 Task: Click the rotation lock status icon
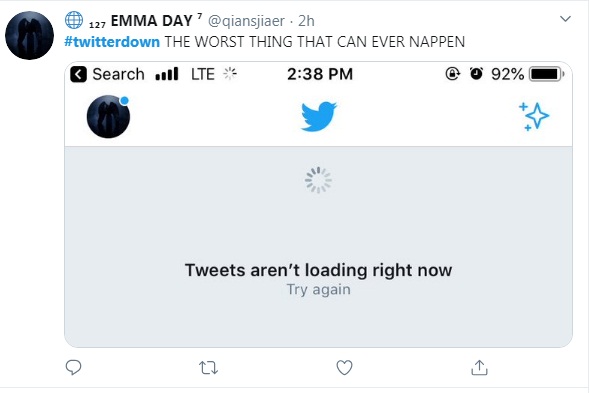pos(453,74)
